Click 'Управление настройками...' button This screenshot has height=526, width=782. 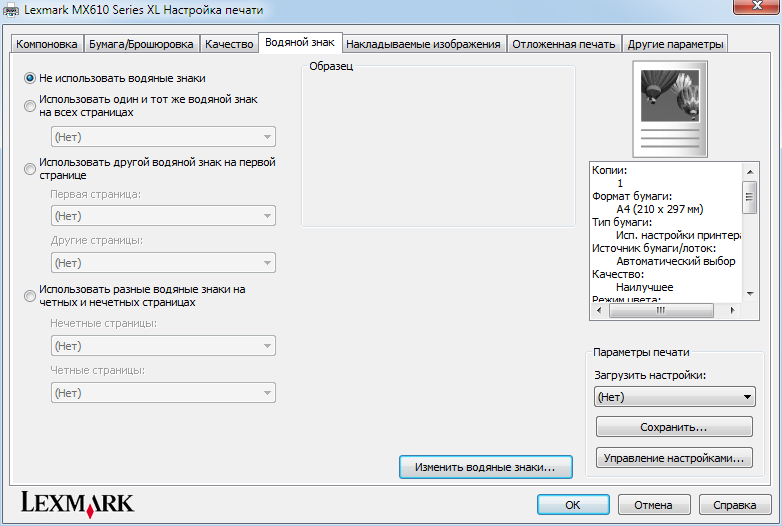674,458
